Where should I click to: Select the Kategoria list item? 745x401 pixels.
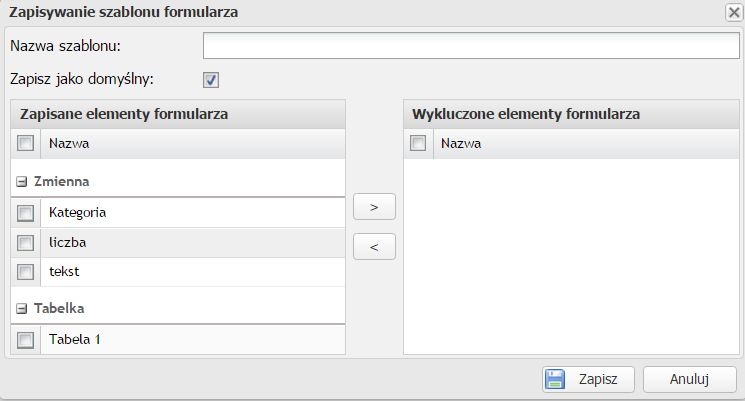tap(78, 212)
